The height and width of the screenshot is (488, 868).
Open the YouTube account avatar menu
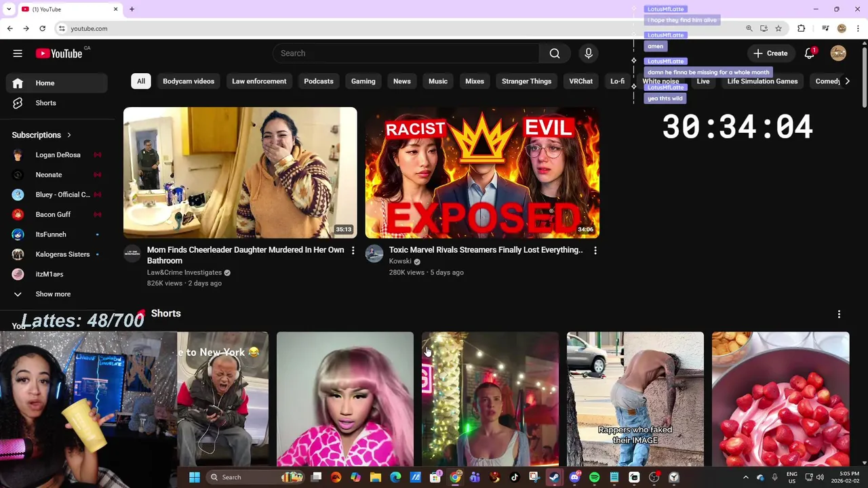pos(838,54)
